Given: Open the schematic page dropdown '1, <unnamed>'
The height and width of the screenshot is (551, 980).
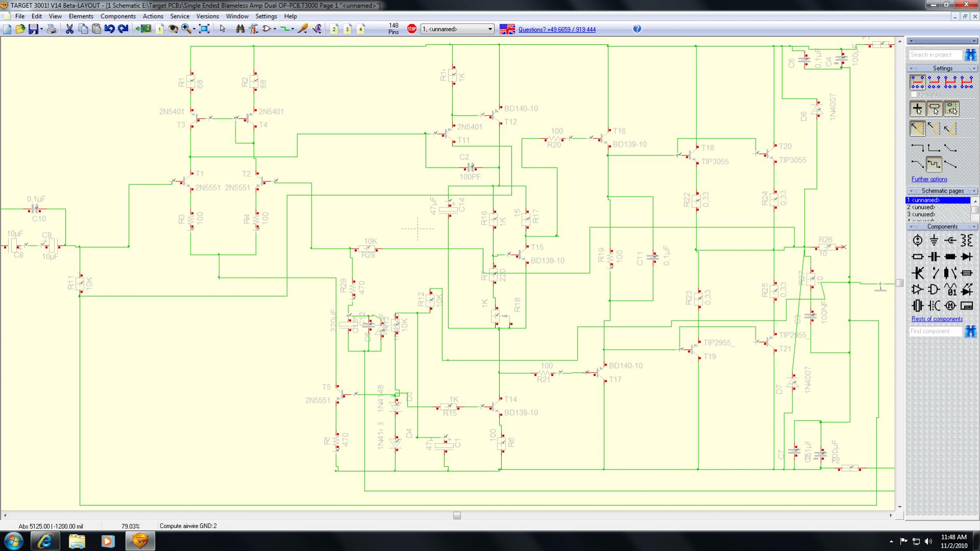Looking at the screenshot, I should [x=457, y=29].
